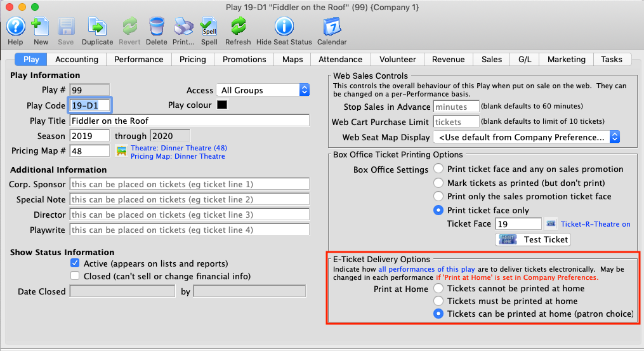Click the Save disk icon
The width and height of the screenshot is (644, 351).
[x=66, y=27]
